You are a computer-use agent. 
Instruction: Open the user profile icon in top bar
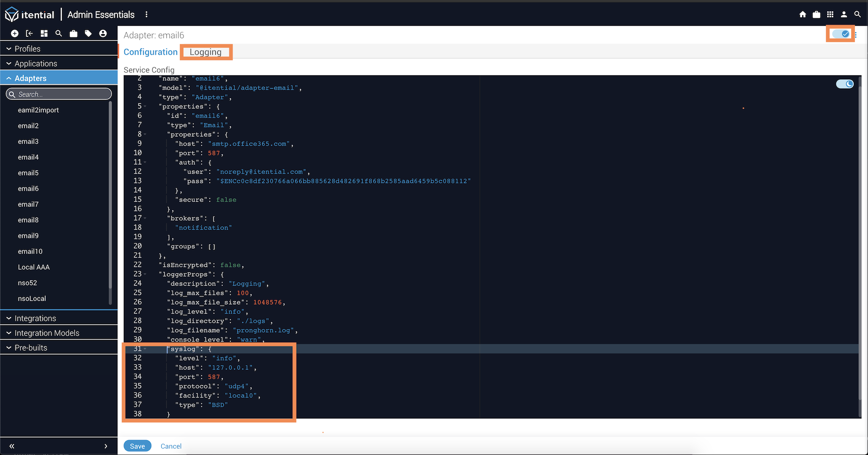point(844,15)
